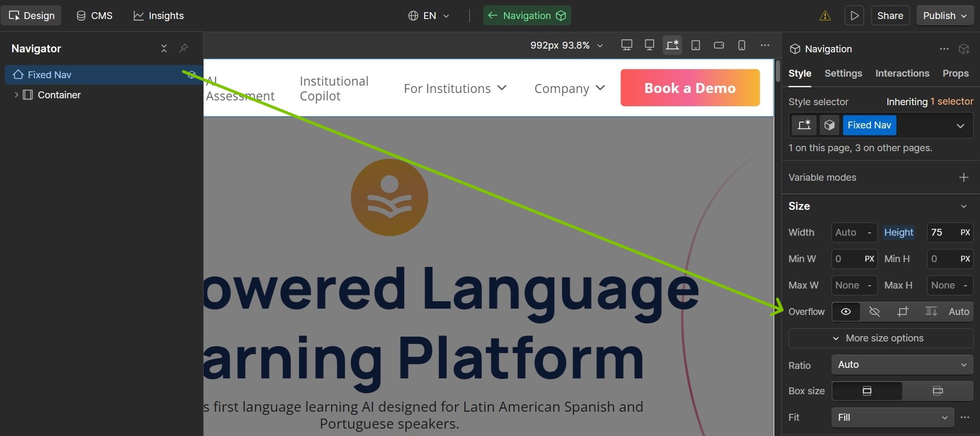Click the Institutional Copilot nav link

[x=334, y=89]
